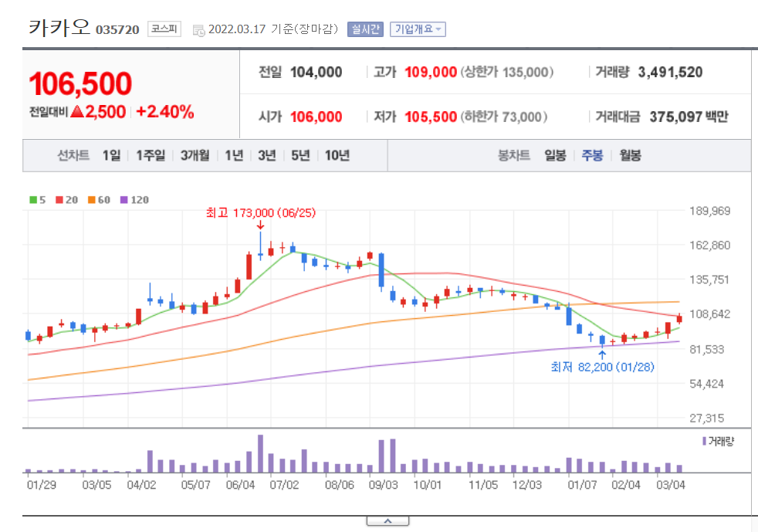Select the 1일 line chart tab
This screenshot has height=532, width=758.
[111, 155]
